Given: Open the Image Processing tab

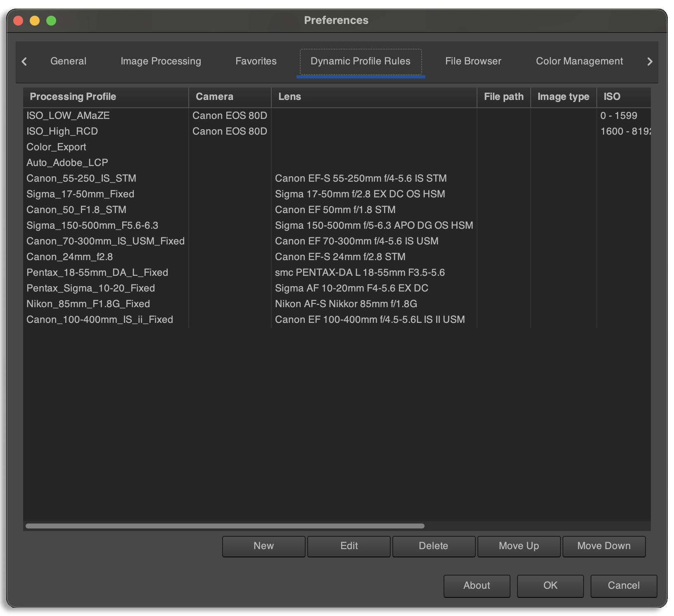Looking at the screenshot, I should click(161, 61).
